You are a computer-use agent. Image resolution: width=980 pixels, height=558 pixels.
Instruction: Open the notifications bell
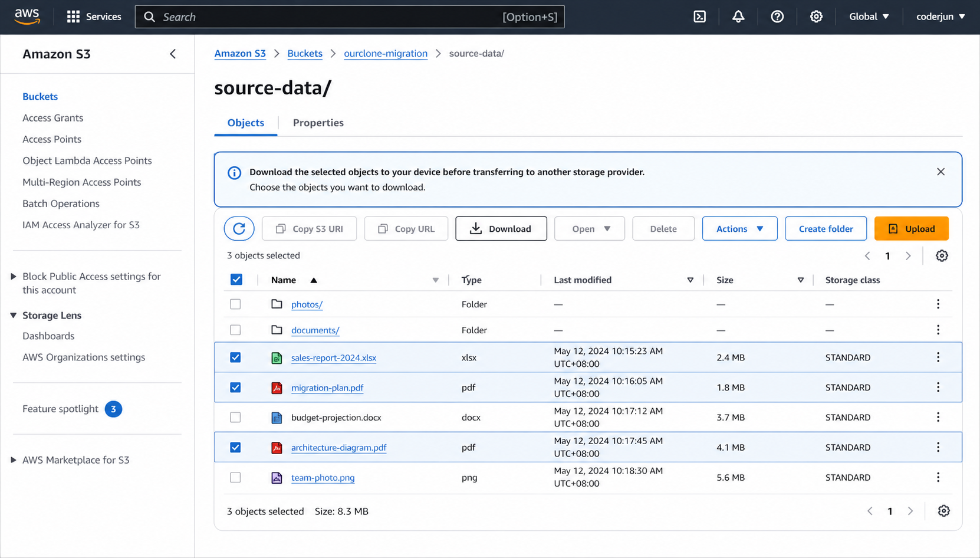click(738, 17)
